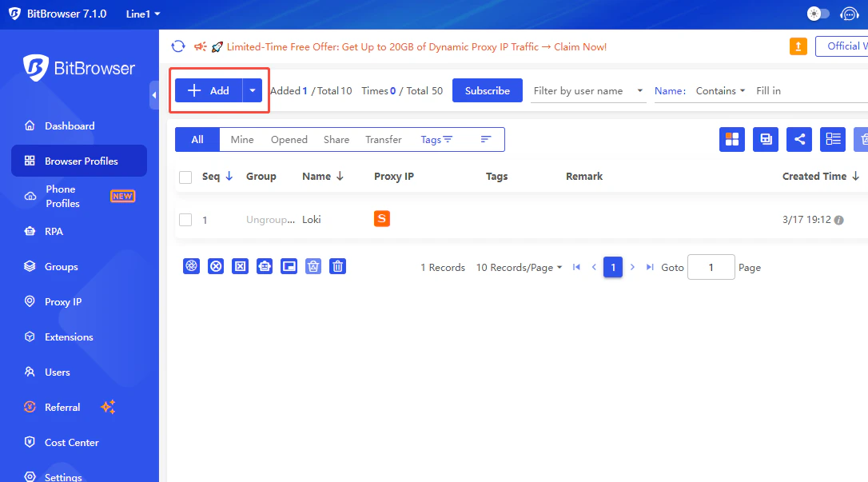Viewport: 868px width, 482px height.
Task: Open the customer support chat icon
Action: click(849, 14)
